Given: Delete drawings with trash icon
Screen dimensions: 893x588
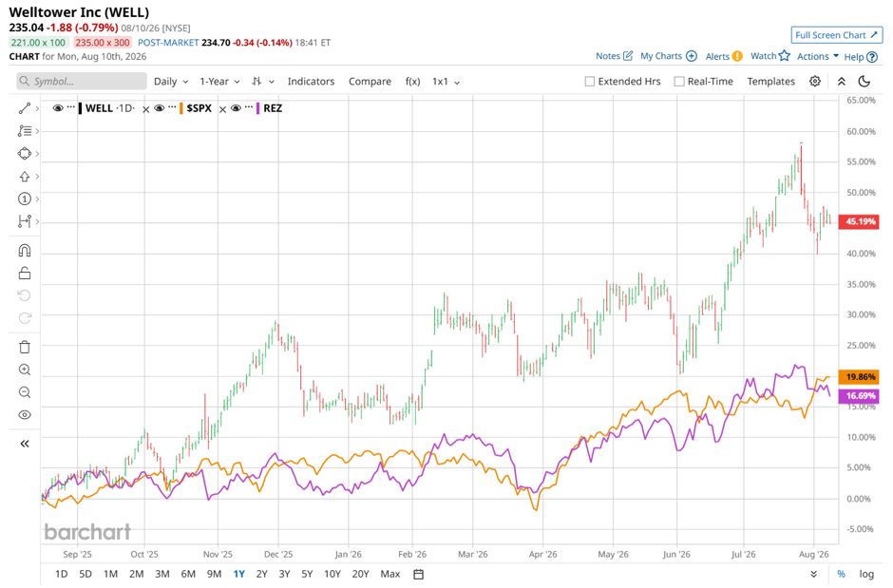Looking at the screenshot, I should click(25, 348).
